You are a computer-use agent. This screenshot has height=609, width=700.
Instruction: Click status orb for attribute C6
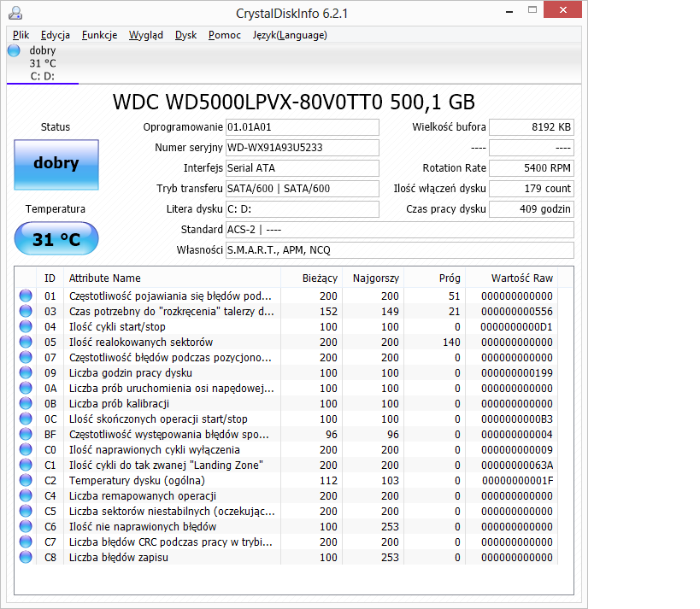coord(26,526)
